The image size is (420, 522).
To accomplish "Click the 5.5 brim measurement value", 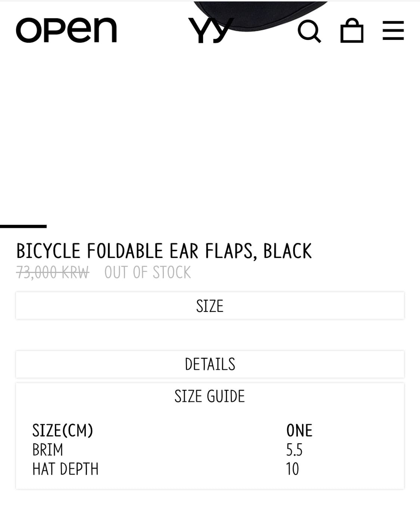I will [x=294, y=450].
